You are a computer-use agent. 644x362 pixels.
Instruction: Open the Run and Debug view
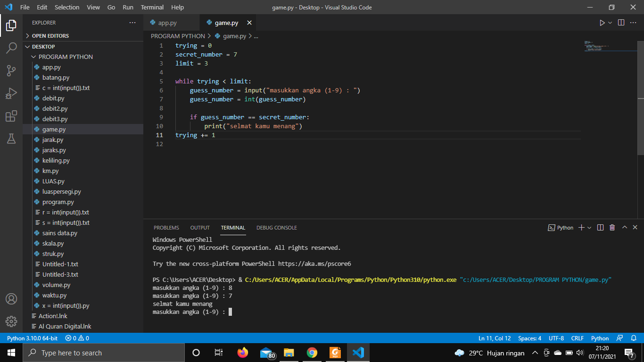[x=11, y=93]
